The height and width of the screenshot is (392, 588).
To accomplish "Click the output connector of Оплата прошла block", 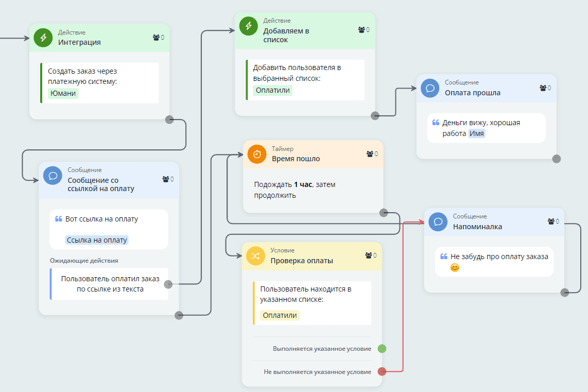I will tap(556, 159).
